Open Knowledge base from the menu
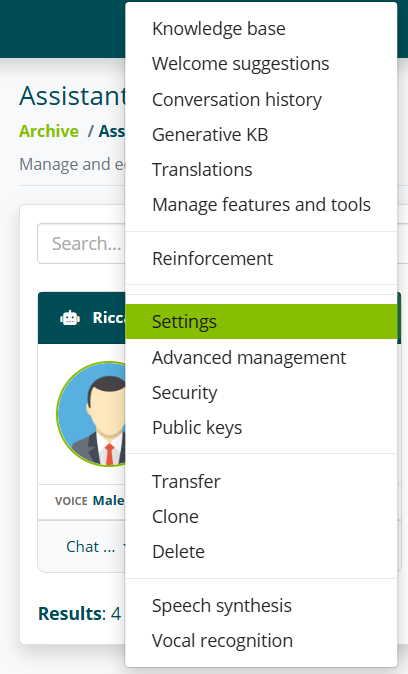The width and height of the screenshot is (408, 674). point(261,29)
